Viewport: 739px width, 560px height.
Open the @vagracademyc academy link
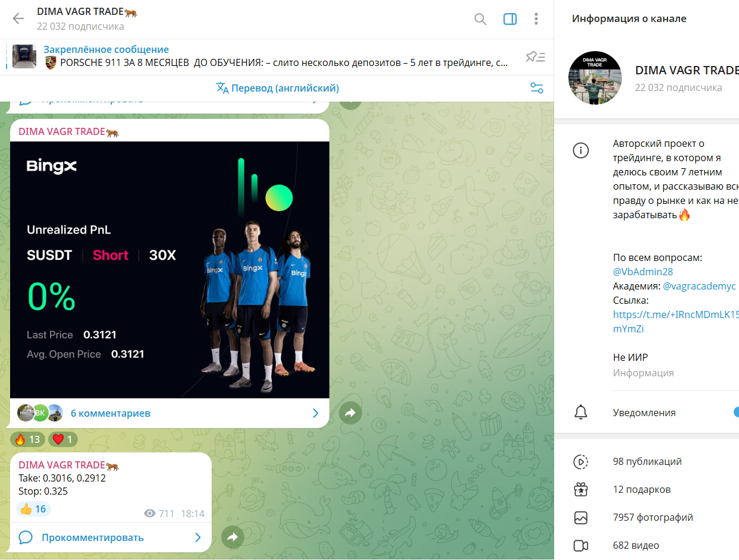pos(699,286)
